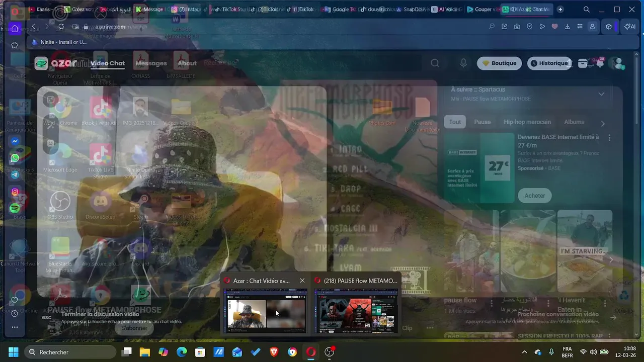The image size is (644, 362).
Task: Click the Windows Start button
Action: coord(14,352)
